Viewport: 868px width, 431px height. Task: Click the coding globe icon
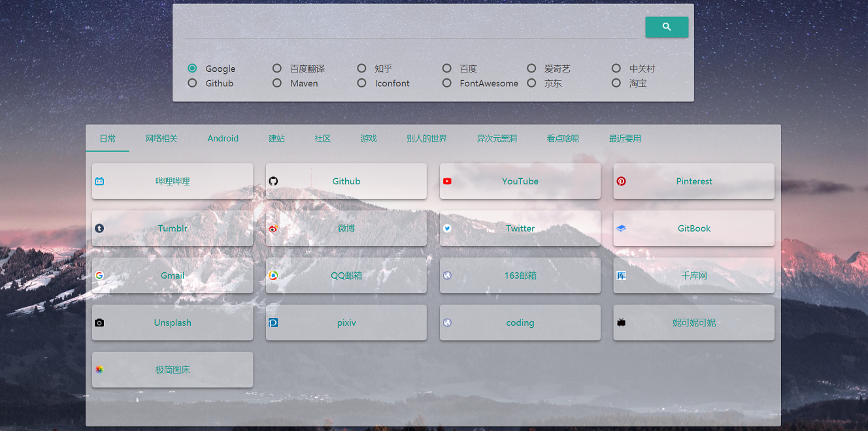pyautogui.click(x=447, y=322)
